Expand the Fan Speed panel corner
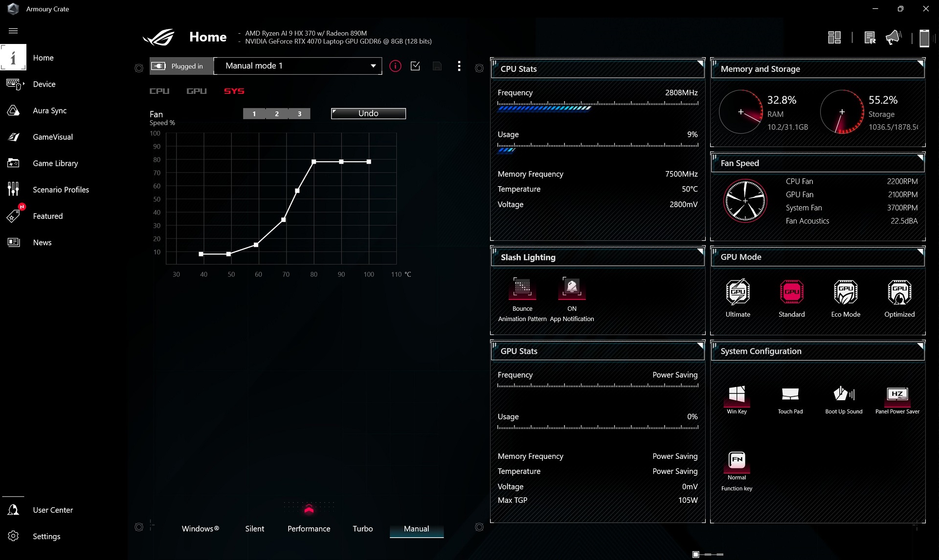Image resolution: width=939 pixels, height=560 pixels. tap(920, 158)
